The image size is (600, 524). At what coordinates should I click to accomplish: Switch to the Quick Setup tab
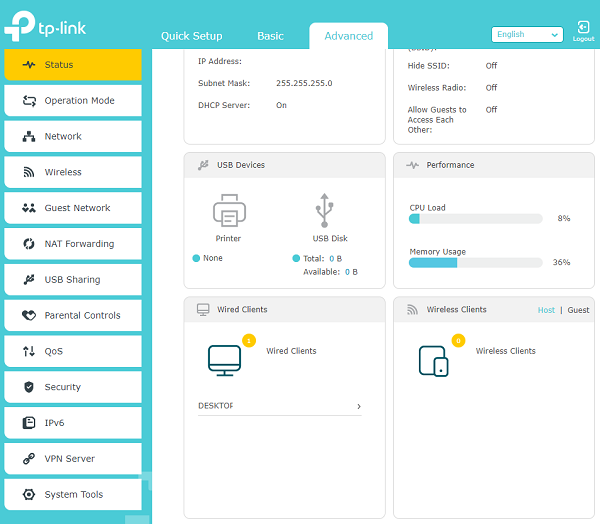coord(191,36)
